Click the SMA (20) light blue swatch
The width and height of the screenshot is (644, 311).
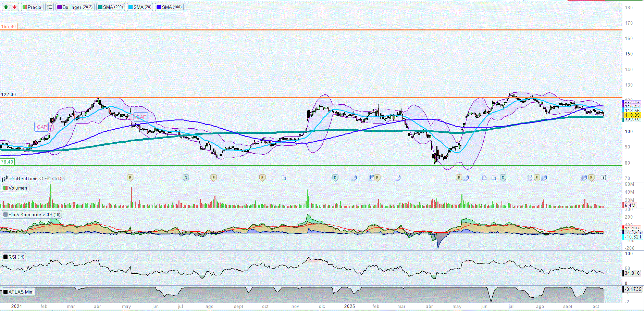tap(131, 7)
